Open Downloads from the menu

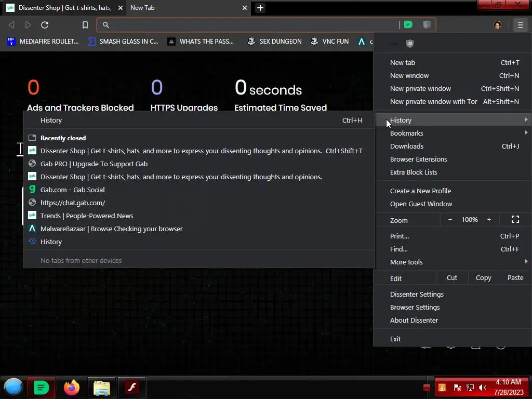click(453, 146)
